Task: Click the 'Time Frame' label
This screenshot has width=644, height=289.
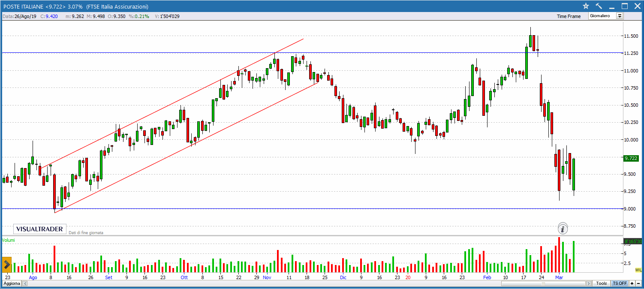Action: pyautogui.click(x=569, y=16)
